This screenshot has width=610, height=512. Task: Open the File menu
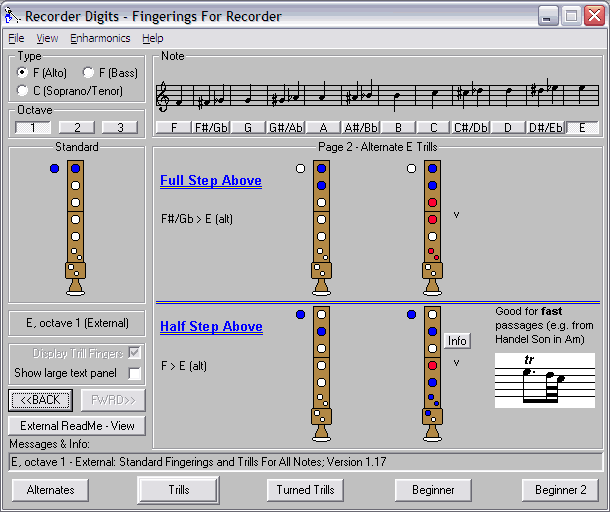[16, 38]
